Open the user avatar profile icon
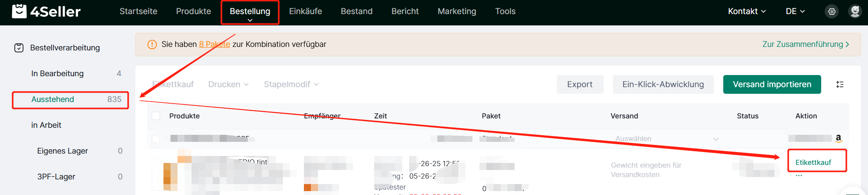The width and height of the screenshot is (868, 195). coord(855,11)
